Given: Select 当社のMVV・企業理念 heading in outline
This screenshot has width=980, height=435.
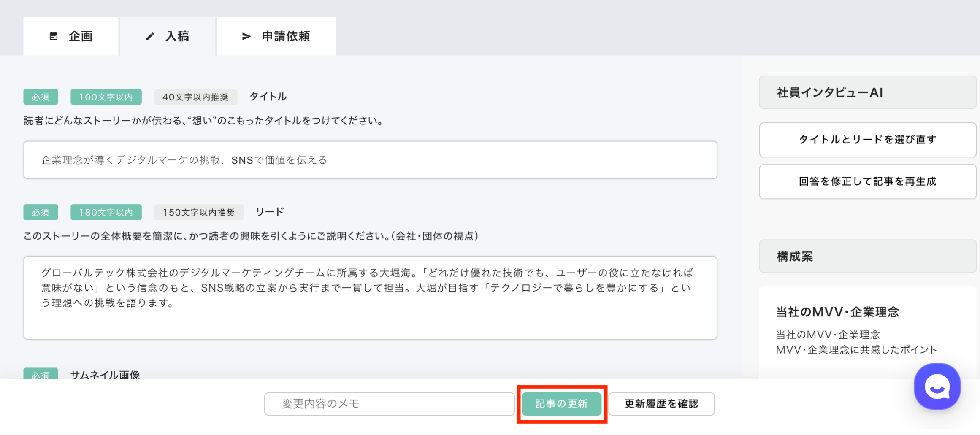Looking at the screenshot, I should (x=837, y=312).
